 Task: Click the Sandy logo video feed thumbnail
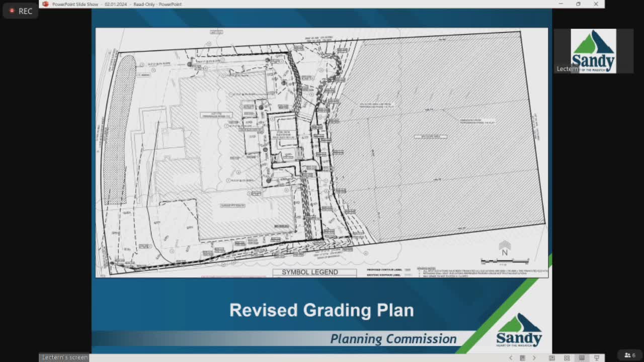pos(594,50)
